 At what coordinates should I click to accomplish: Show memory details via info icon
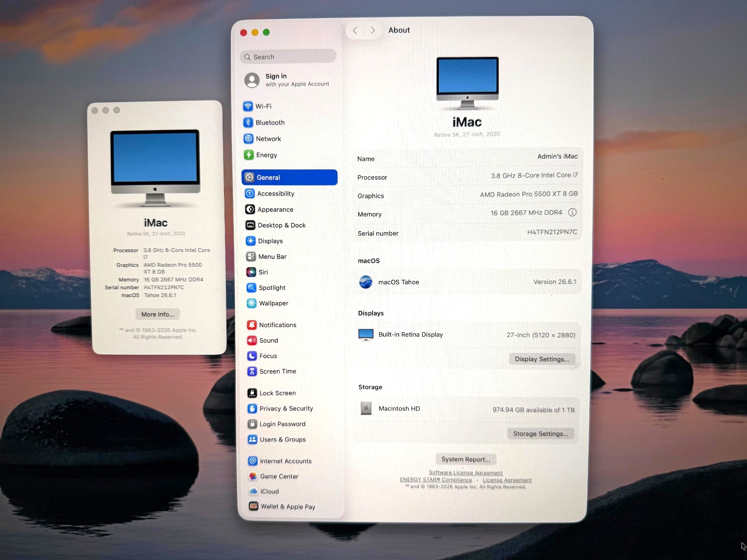point(572,212)
